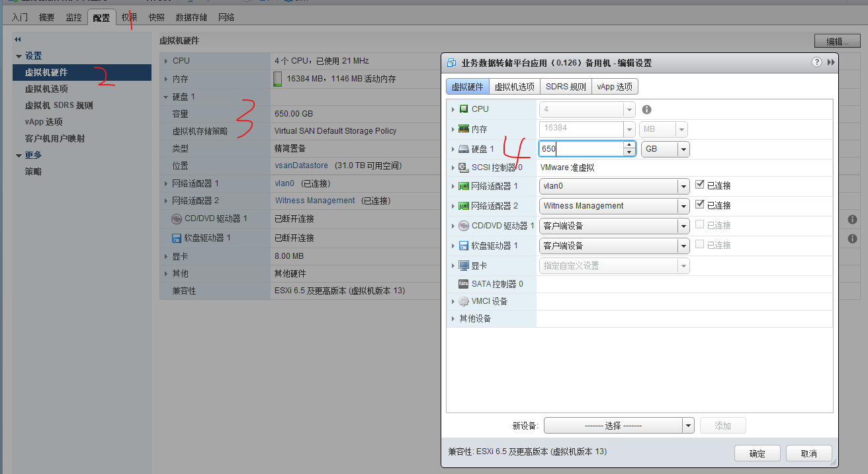The width and height of the screenshot is (868, 474).
Task: Collapse the 设置 section in sidebar
Action: coord(19,56)
